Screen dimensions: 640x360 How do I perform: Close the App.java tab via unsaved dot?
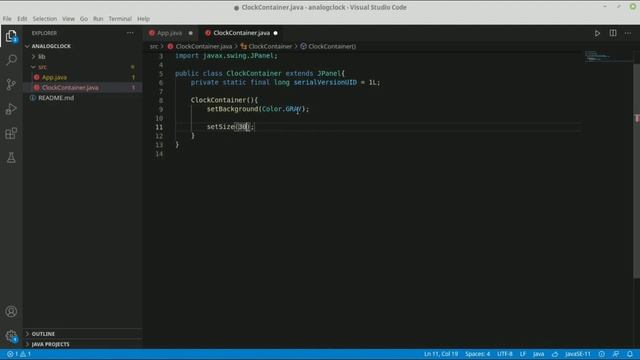coord(191,33)
